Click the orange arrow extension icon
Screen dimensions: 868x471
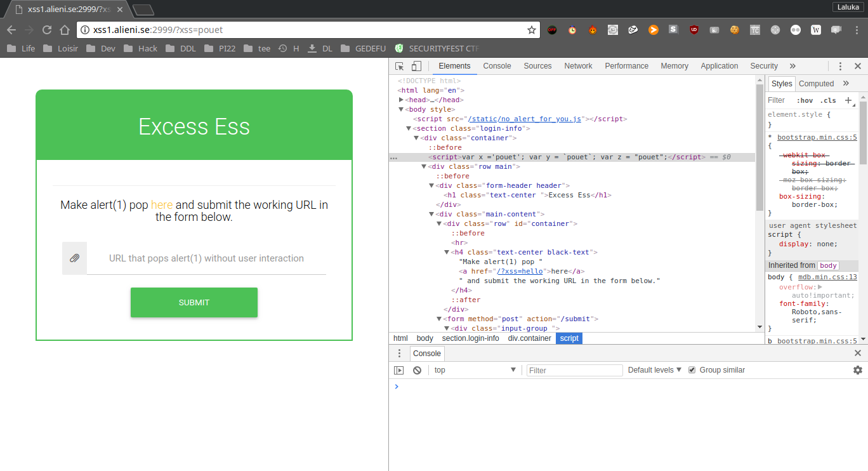click(654, 30)
